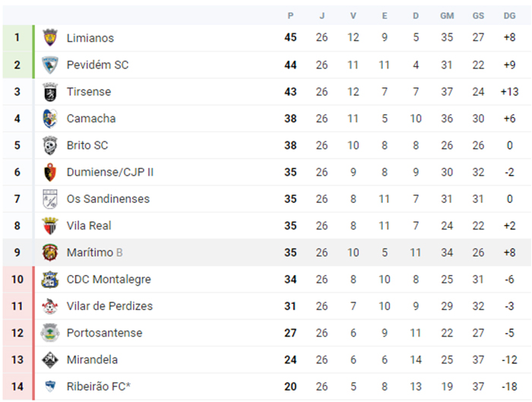Click the Vila Real club crest
Screen dimensions: 532x402
pos(50,226)
